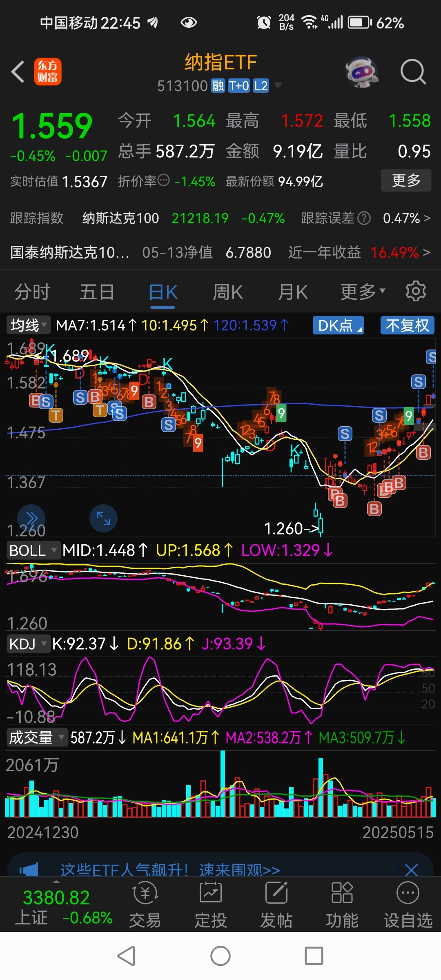Expand 跟踪误差 0.47% details chevron
Viewport: 441px width, 980px height.
(x=427, y=218)
